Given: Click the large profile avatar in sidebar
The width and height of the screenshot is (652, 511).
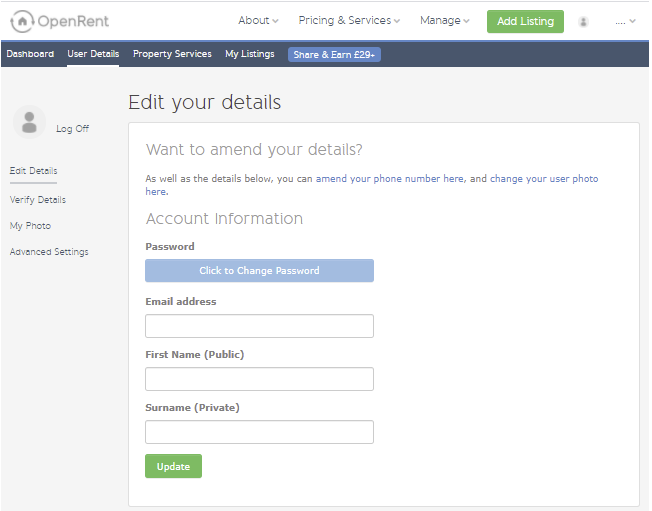Looking at the screenshot, I should [x=29, y=122].
